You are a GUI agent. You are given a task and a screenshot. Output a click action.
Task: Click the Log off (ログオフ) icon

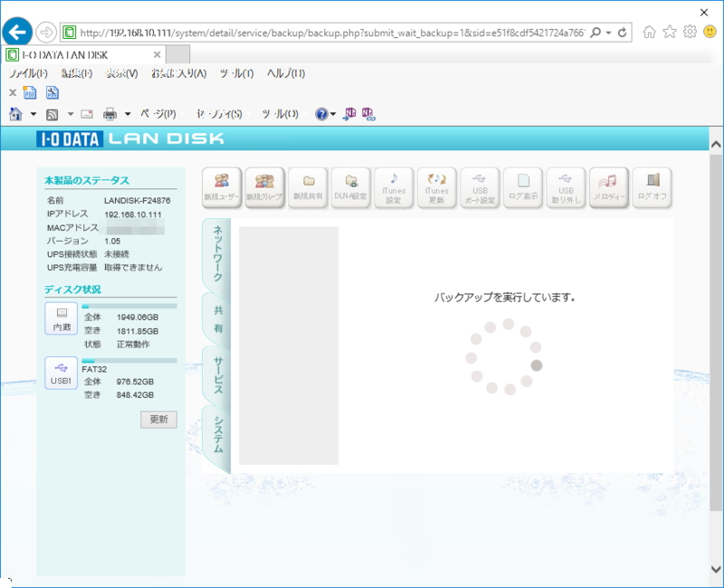(x=652, y=187)
